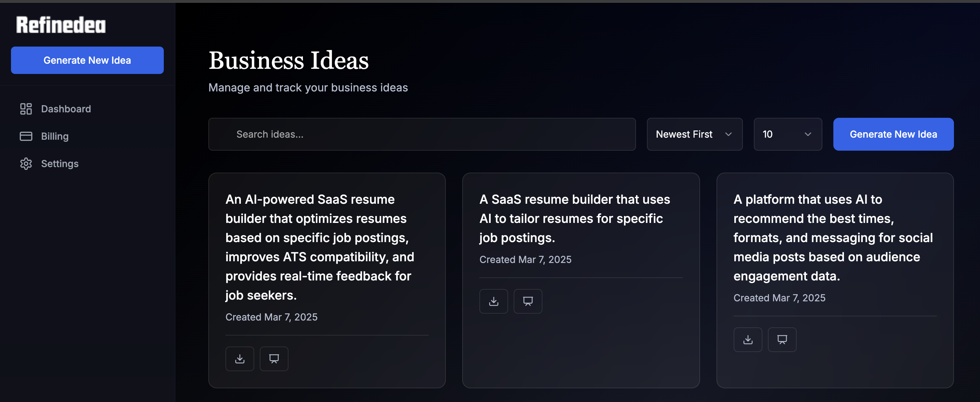The height and width of the screenshot is (402, 980).
Task: Click download icon on AI-powered resume builder card
Action: coord(240,359)
